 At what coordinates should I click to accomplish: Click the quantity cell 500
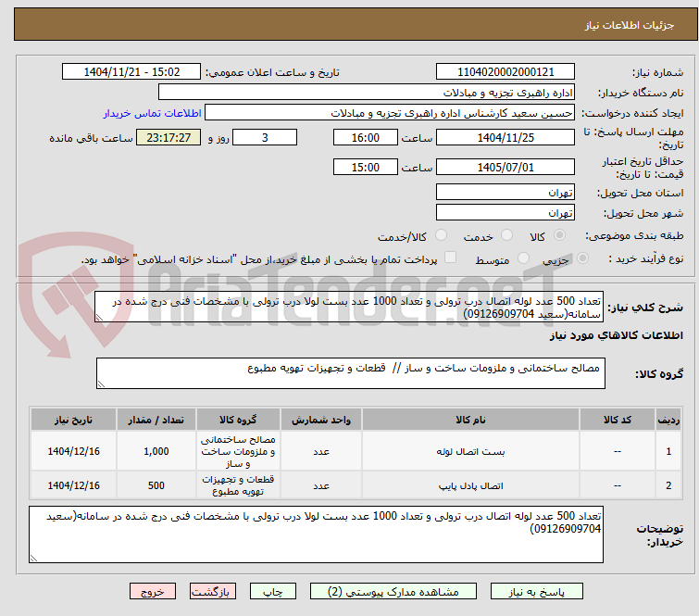click(x=156, y=485)
